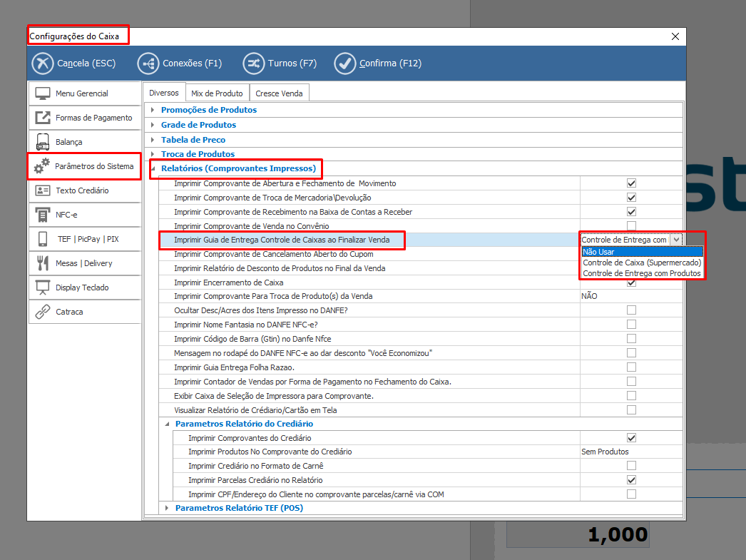
Task: Enable Imprimir Comprovante de Venda no Convênio
Action: (631, 226)
